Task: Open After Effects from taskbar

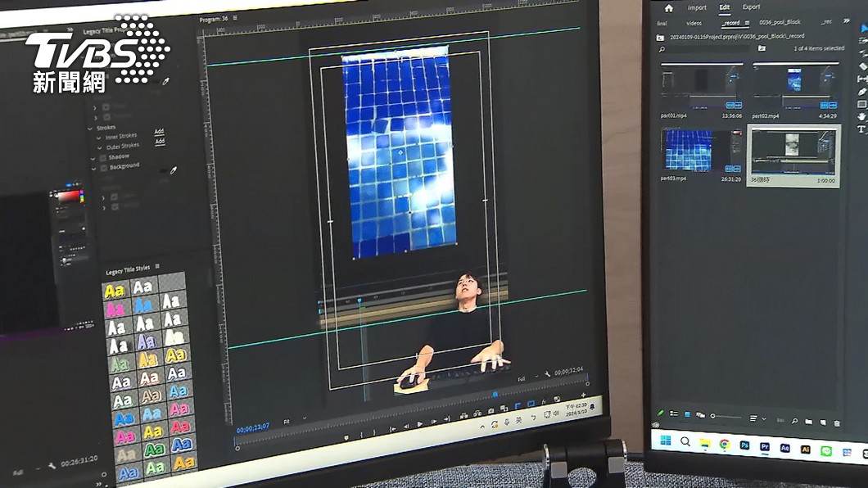Action: click(x=785, y=448)
